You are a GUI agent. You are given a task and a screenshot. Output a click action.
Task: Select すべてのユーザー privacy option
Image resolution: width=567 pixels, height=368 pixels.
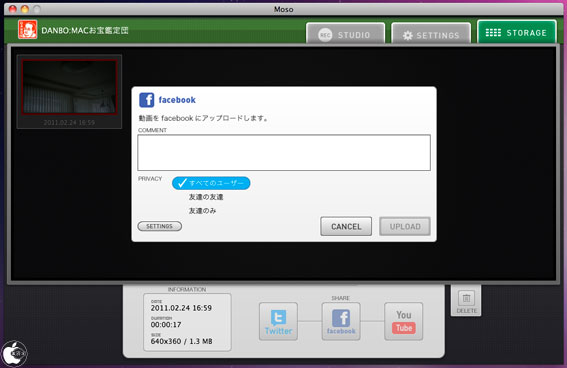click(211, 183)
